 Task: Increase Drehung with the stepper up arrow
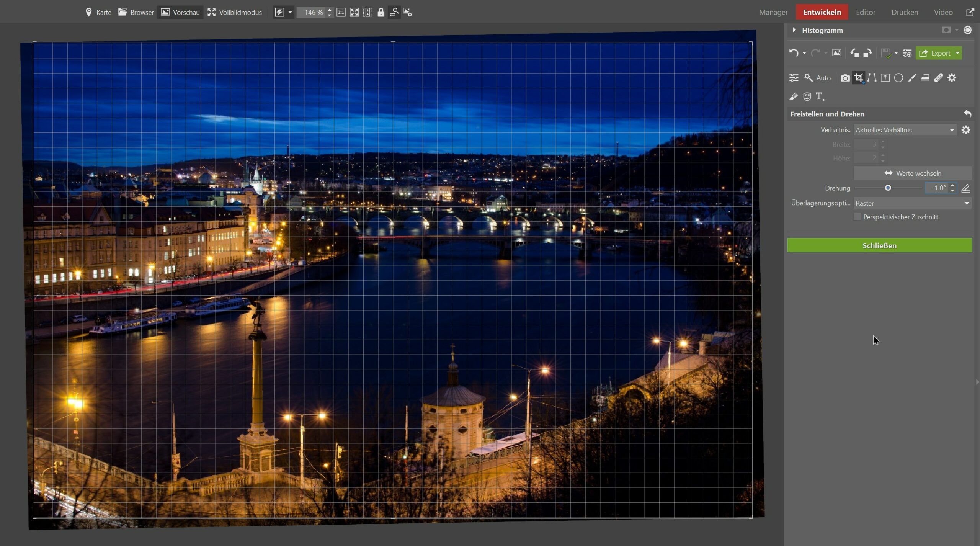952,185
